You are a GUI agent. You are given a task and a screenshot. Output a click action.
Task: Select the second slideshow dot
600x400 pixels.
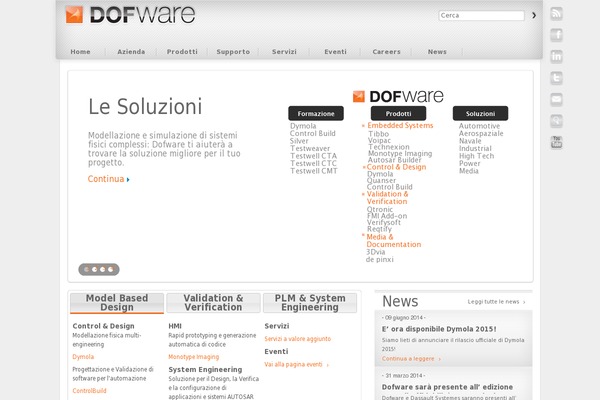pos(95,269)
